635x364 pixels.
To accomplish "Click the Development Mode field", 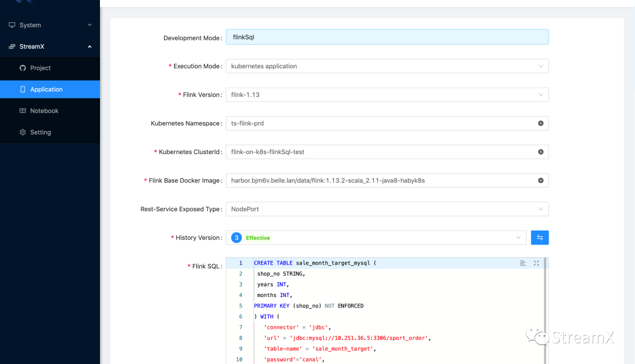I will [x=387, y=37].
